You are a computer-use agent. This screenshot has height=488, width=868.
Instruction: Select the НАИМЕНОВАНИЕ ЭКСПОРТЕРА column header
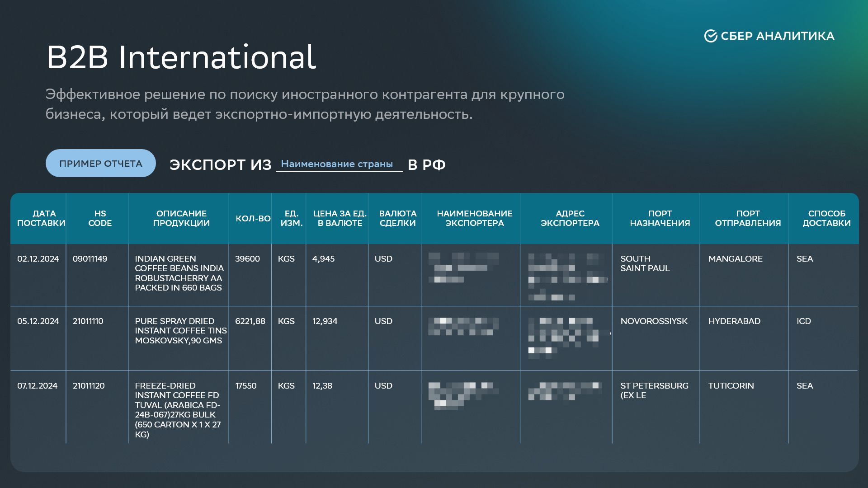click(474, 218)
